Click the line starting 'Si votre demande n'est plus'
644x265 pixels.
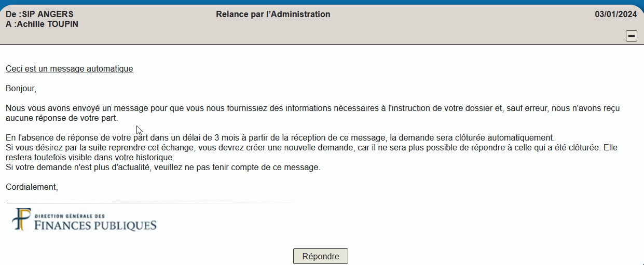pyautogui.click(x=163, y=168)
